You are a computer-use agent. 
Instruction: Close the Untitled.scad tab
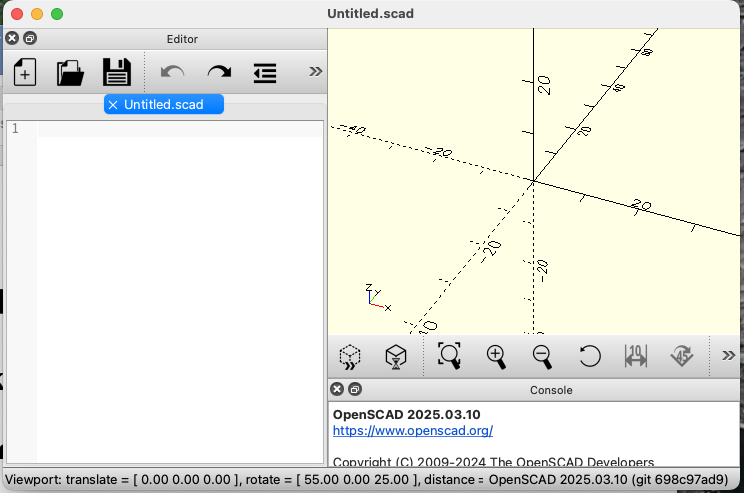pyautogui.click(x=113, y=105)
